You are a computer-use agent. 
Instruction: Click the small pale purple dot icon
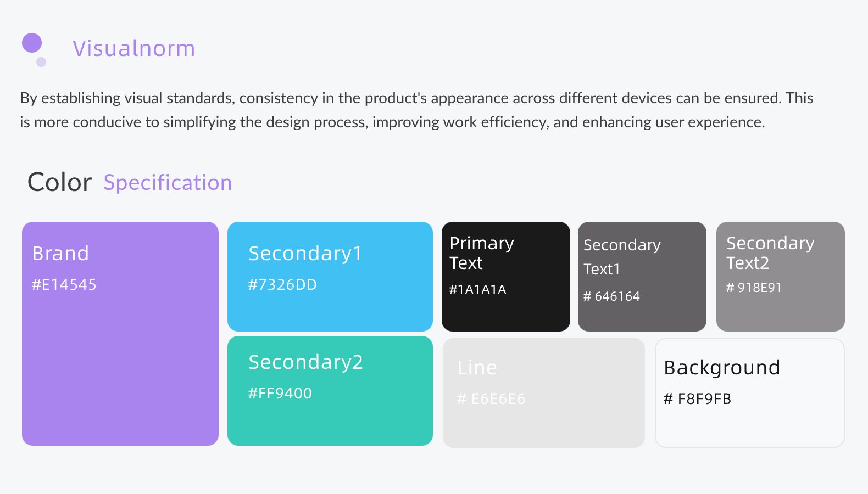(x=41, y=62)
